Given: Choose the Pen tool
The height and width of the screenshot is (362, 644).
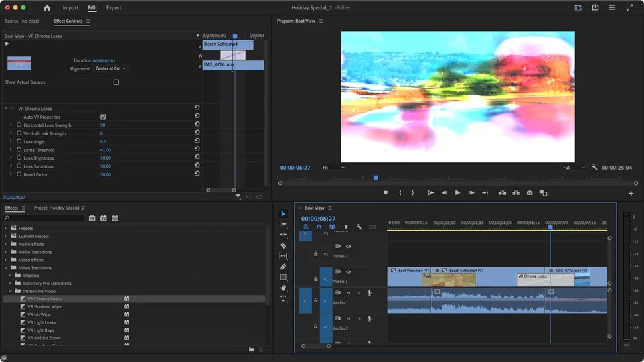Looking at the screenshot, I should [x=283, y=267].
